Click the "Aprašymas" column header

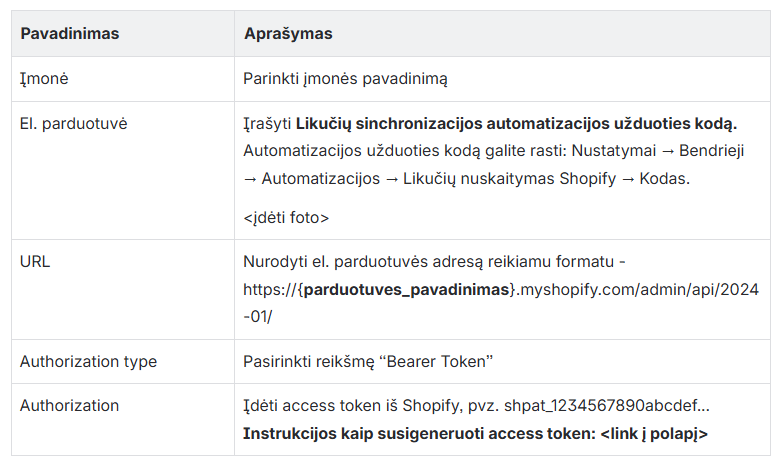[288, 34]
